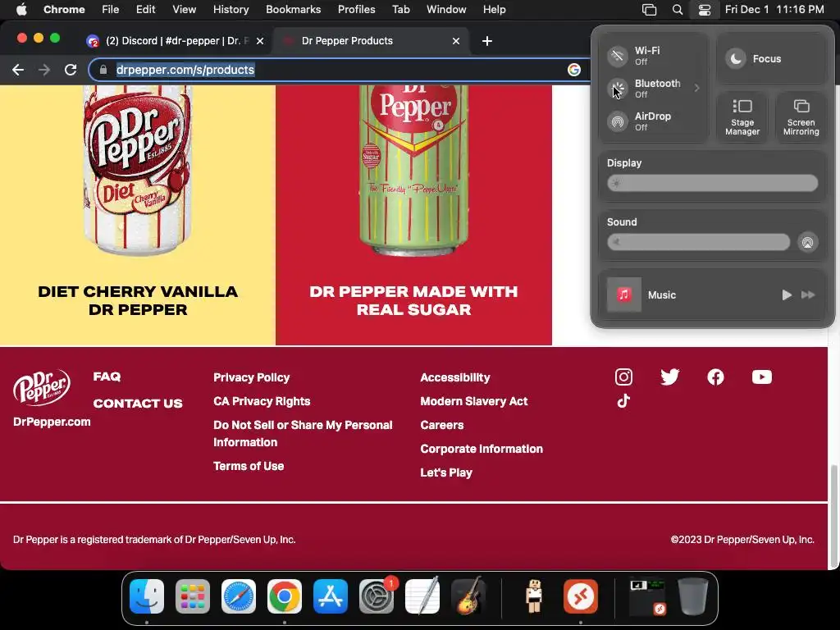Image resolution: width=840 pixels, height=630 pixels.
Task: Open Finder from the Dock
Action: (147, 596)
